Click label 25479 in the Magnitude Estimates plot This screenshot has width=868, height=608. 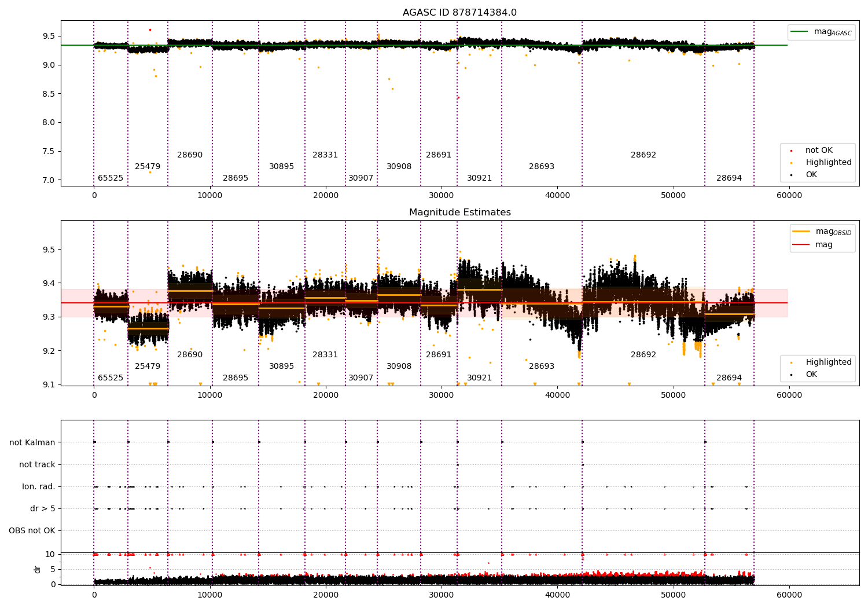(148, 367)
